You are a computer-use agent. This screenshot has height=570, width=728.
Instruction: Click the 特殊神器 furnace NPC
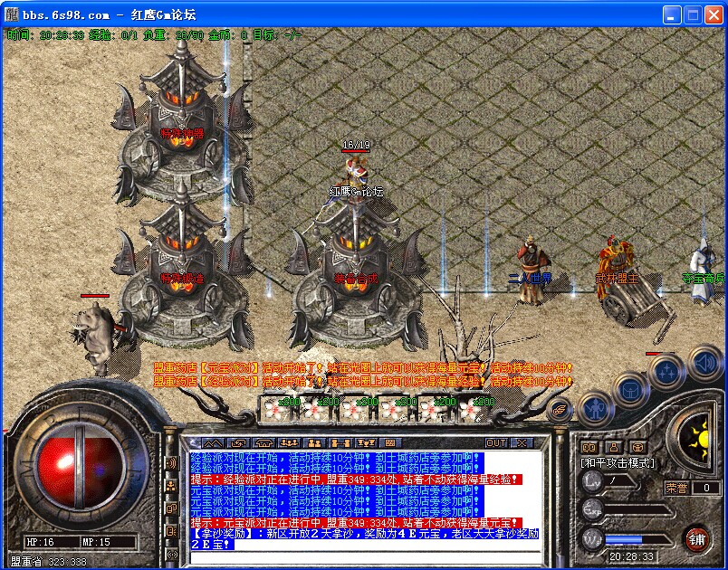point(182,125)
